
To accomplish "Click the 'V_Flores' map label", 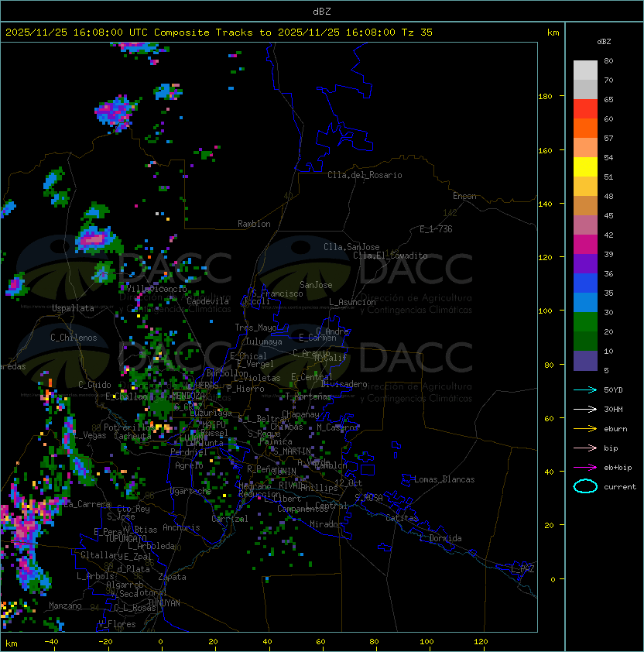I will click(117, 624).
